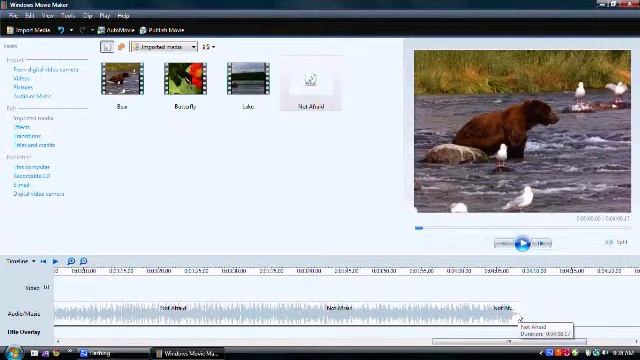This screenshot has height=360, width=640.
Task: Click the Not Afraid audio clip on timeline
Action: [x=287, y=313]
